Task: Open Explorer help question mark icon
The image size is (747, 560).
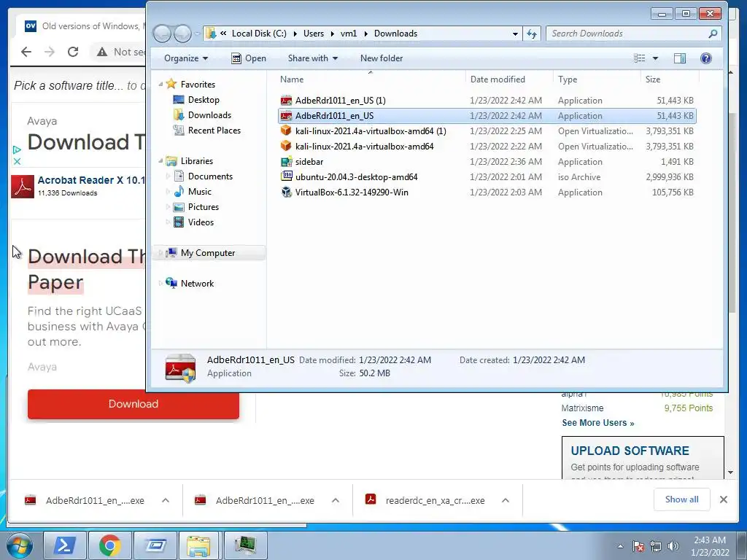Action: tap(705, 58)
